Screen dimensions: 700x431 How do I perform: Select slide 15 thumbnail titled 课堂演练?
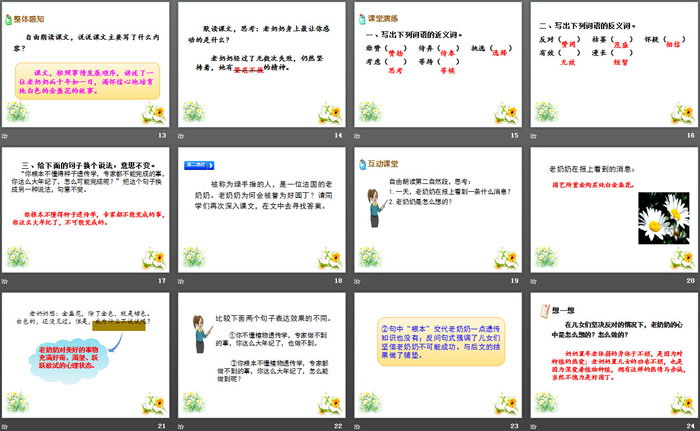coord(438,65)
